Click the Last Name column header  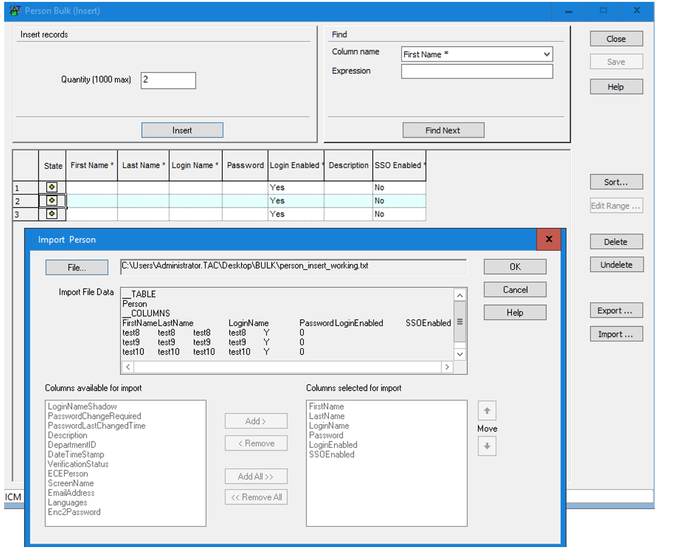coord(143,165)
